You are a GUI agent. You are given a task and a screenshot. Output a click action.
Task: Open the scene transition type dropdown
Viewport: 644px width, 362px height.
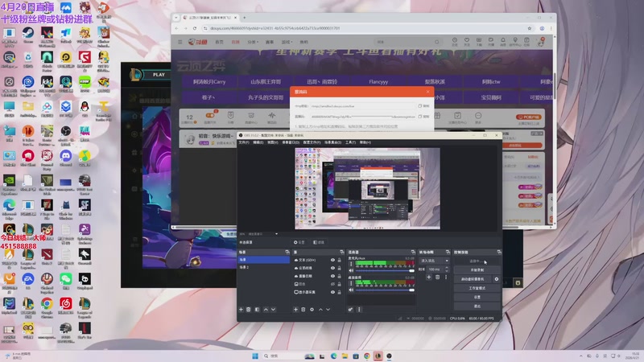coord(434,261)
